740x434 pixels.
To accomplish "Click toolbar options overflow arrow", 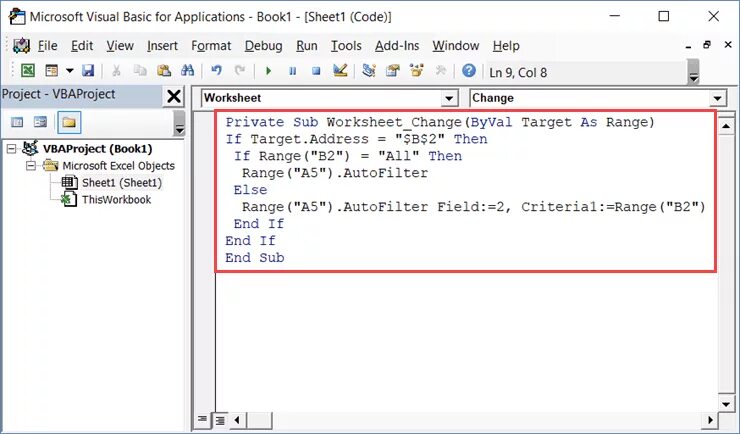I will click(x=693, y=72).
